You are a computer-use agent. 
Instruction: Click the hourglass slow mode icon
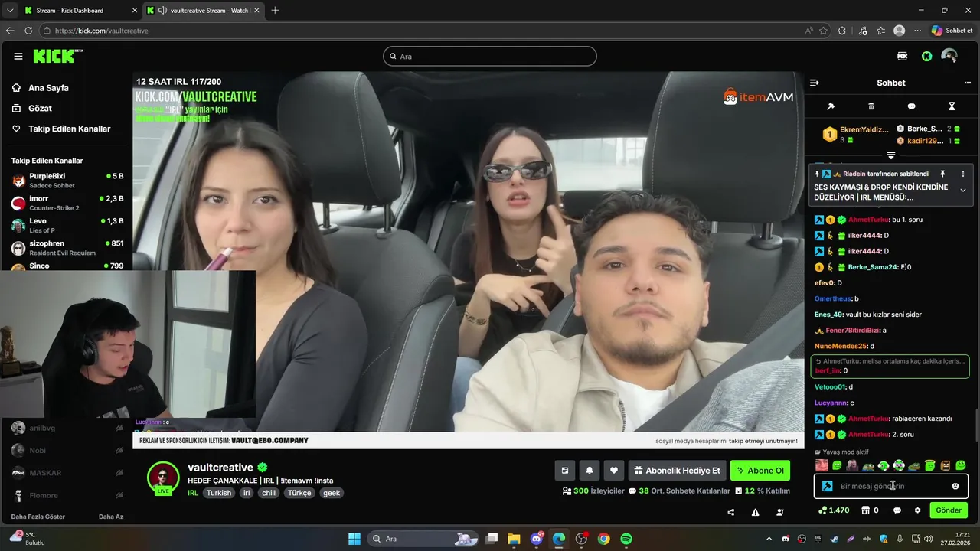[x=952, y=106]
